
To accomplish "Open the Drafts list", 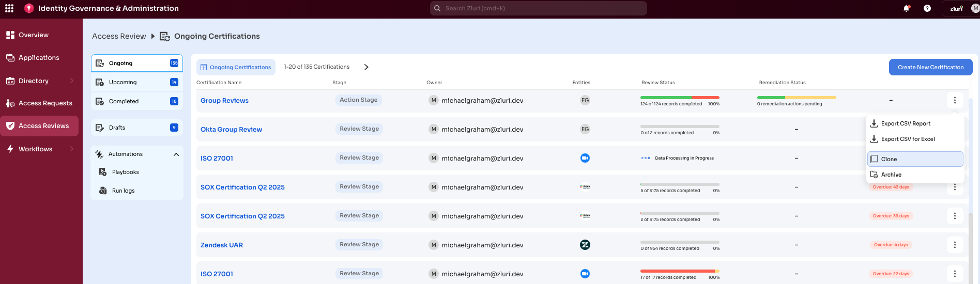I will tap(137, 128).
